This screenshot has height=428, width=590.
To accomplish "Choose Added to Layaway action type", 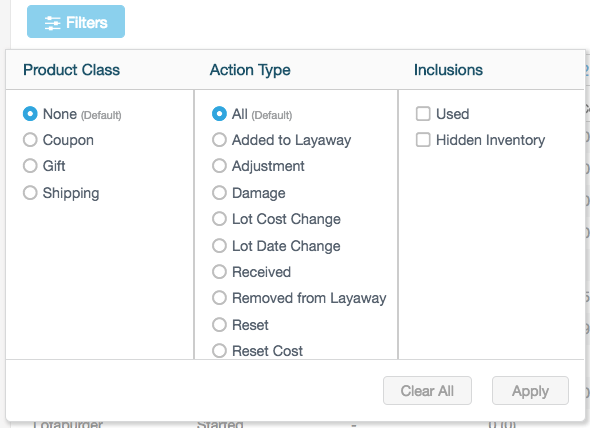I will pyautogui.click(x=219, y=140).
